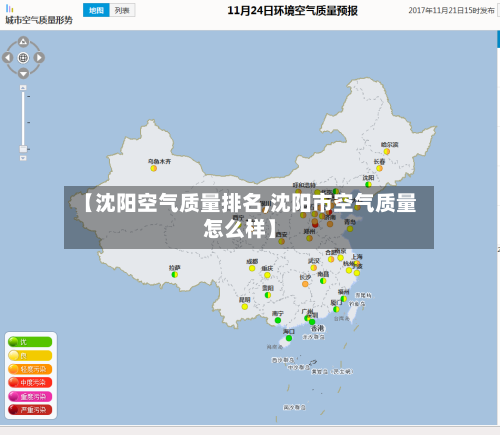
Task: Select the 海口 city marker
Action: (x=289, y=338)
